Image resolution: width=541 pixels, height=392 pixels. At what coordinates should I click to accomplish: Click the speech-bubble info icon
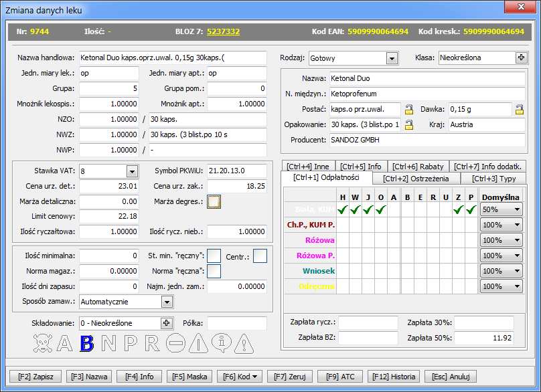[221, 343]
